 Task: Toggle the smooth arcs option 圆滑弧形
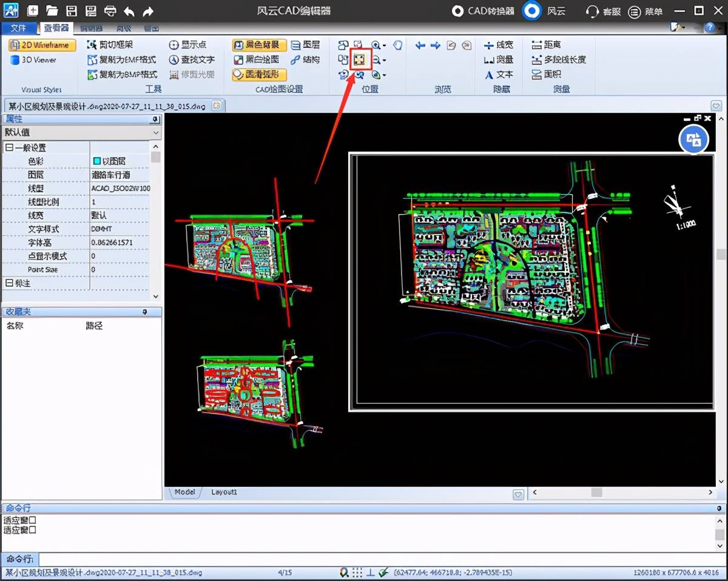(x=259, y=74)
